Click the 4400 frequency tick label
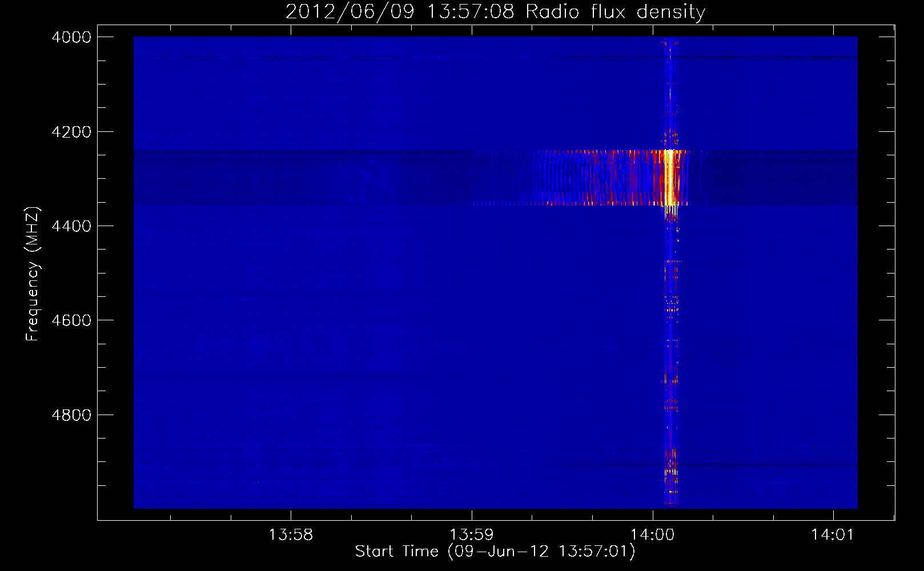Image resolution: width=924 pixels, height=571 pixels. pyautogui.click(x=71, y=226)
